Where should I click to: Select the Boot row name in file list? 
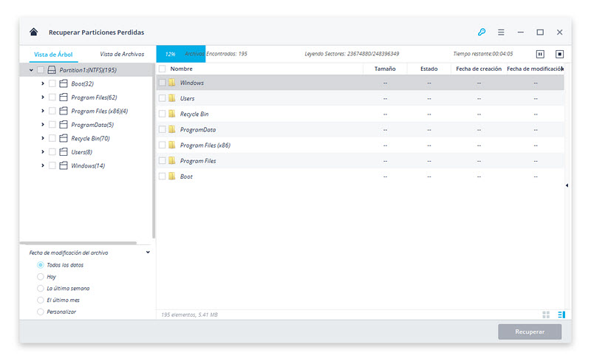186,176
